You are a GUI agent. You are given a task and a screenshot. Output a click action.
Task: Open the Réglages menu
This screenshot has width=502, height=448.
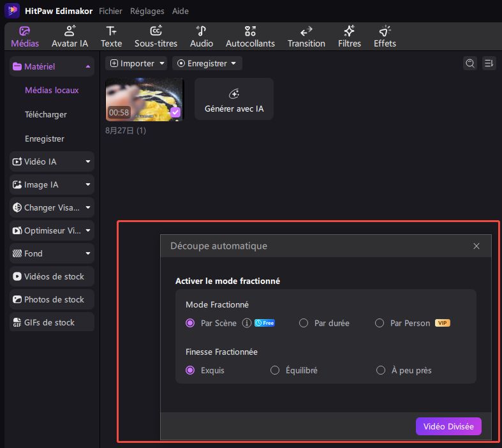tap(147, 11)
